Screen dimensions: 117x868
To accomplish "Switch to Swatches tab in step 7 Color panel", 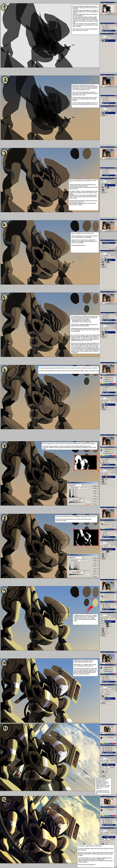I will 106,448.
